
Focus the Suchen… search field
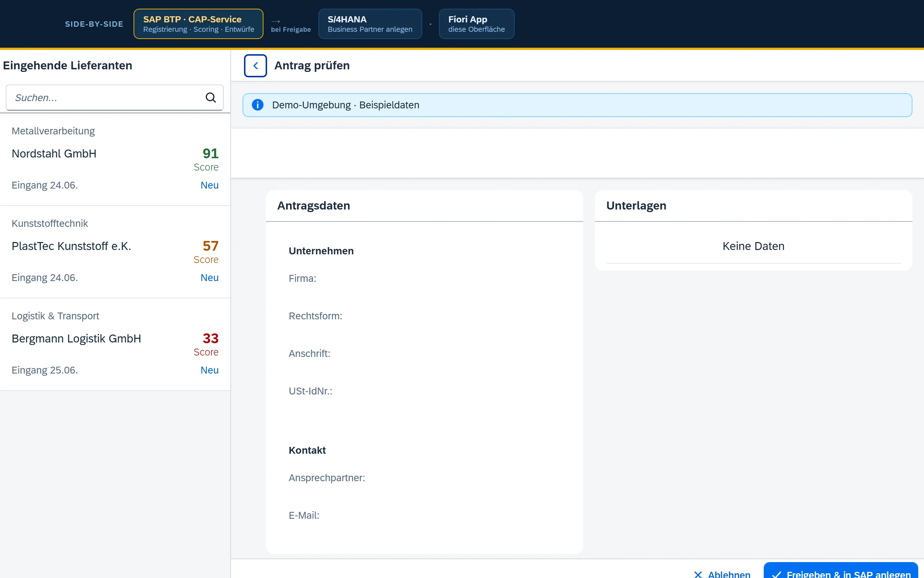(114, 98)
